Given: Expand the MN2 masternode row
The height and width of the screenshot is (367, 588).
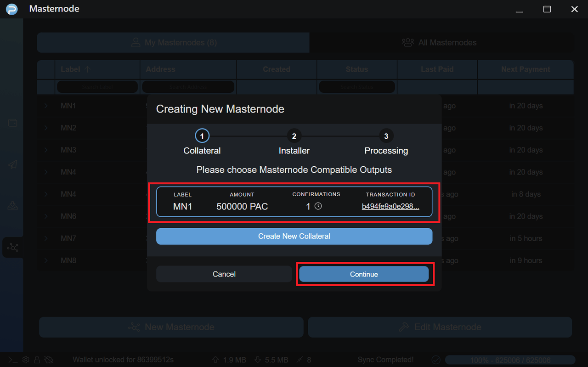Looking at the screenshot, I should click(46, 128).
